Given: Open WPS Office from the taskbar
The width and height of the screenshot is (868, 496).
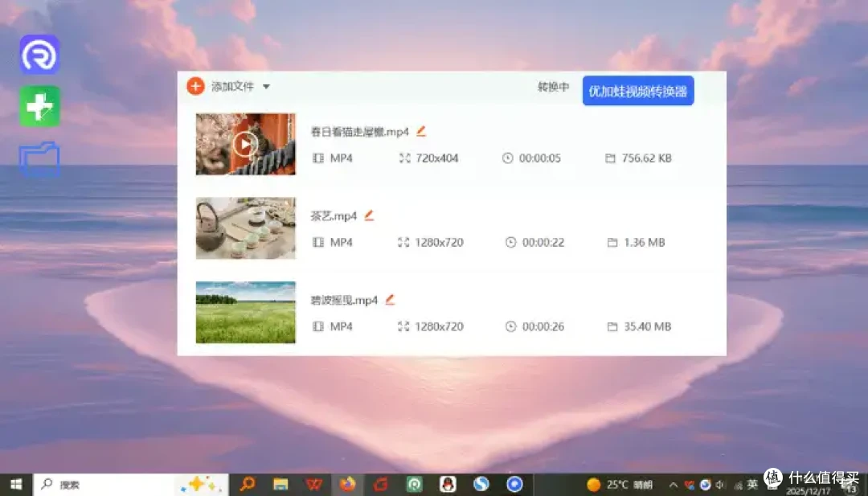Looking at the screenshot, I should 314,485.
